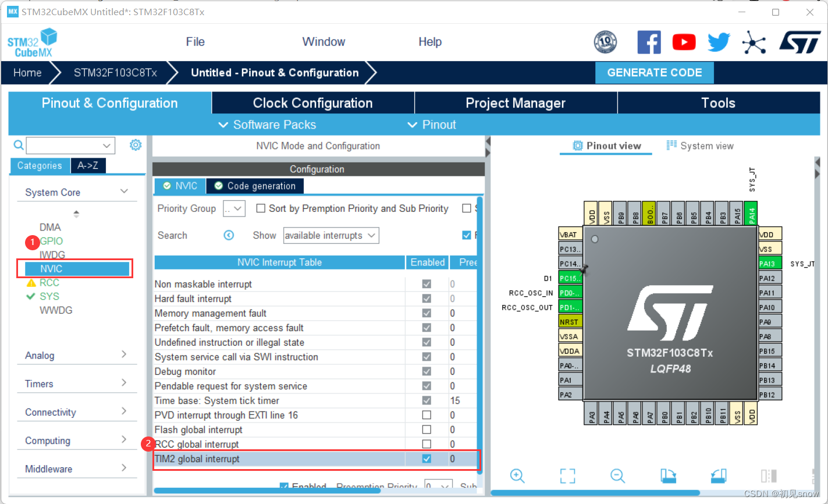Open the Priority Group dropdown
828x504 pixels.
coord(234,208)
